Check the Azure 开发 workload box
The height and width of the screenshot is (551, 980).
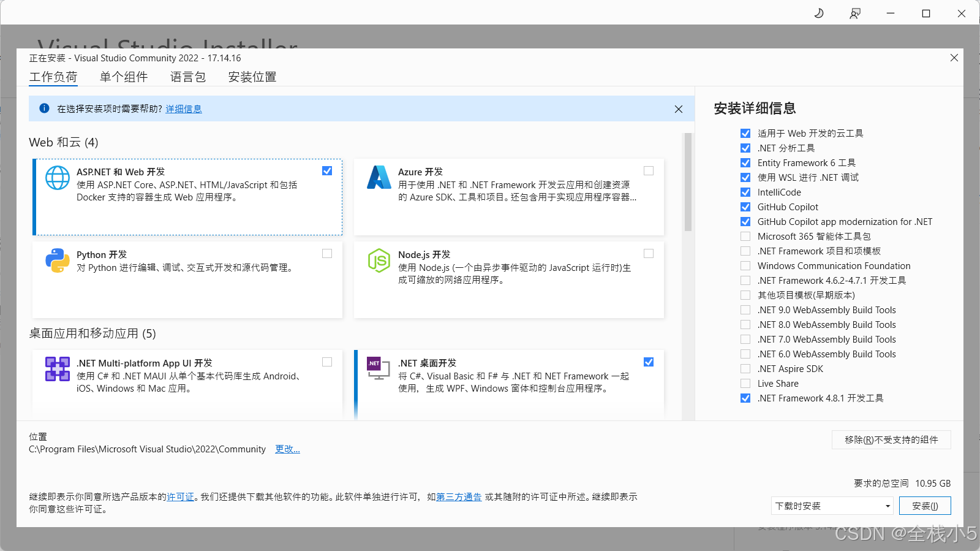coord(649,171)
